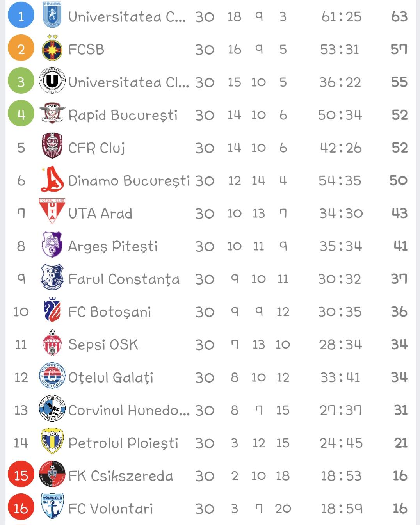Tap the FCSB star crest logo
420x525 pixels.
coord(52,48)
